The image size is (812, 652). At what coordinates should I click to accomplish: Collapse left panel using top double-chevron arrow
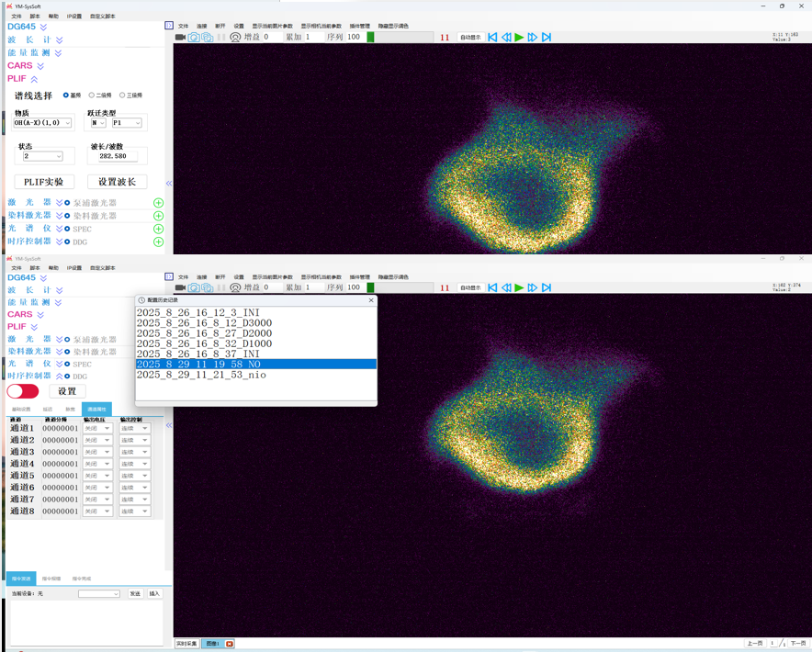(169, 184)
